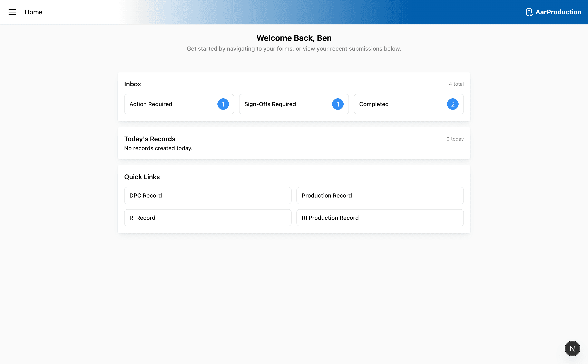Click the 0 today count label

click(455, 139)
